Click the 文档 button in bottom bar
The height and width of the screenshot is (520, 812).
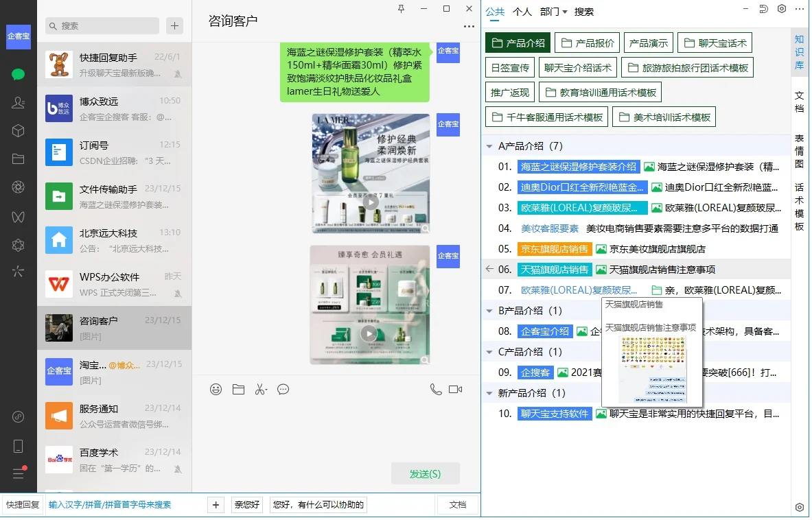coord(459,506)
